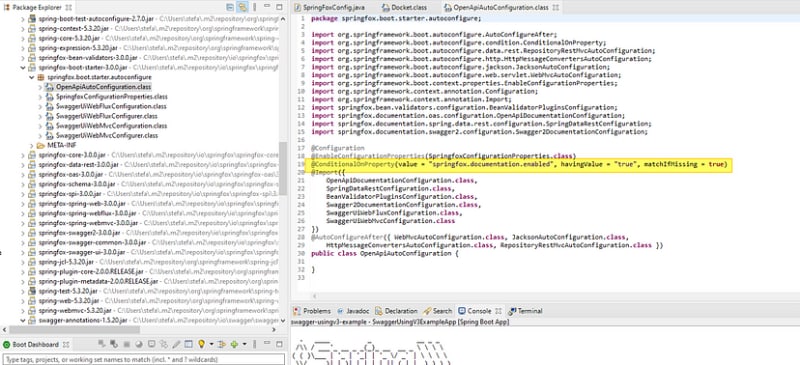800x365 pixels.
Task: Click the highlighted @ConditionalOnProperty line
Action: tap(520, 164)
